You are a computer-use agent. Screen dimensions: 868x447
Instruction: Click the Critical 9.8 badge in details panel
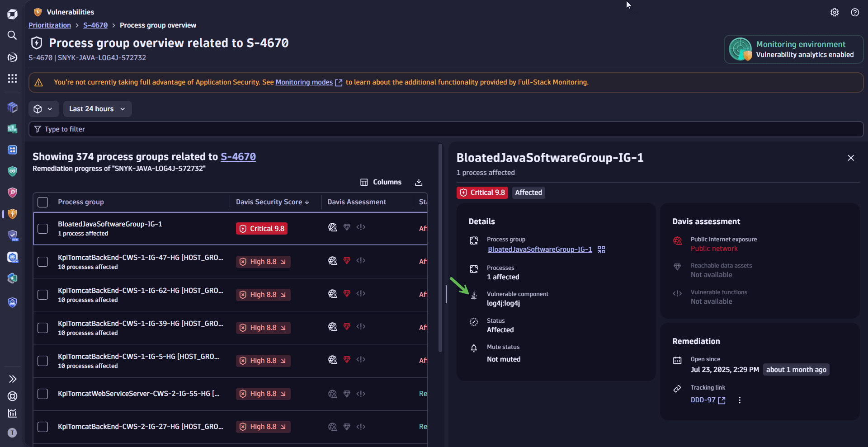coord(482,193)
